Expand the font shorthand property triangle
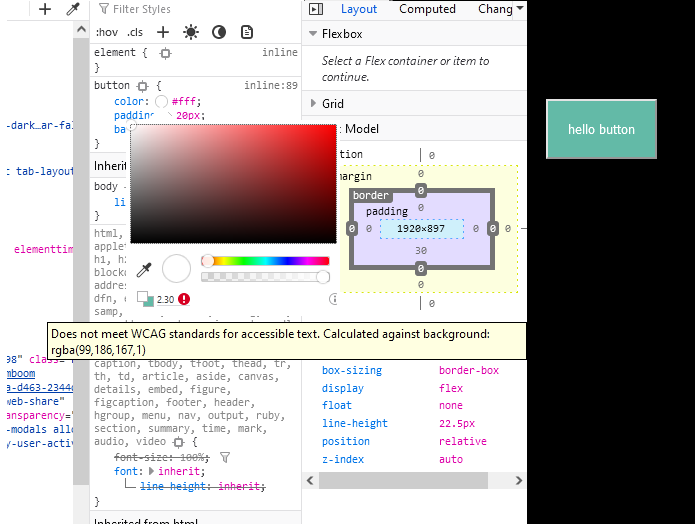695x524 pixels. coord(151,471)
